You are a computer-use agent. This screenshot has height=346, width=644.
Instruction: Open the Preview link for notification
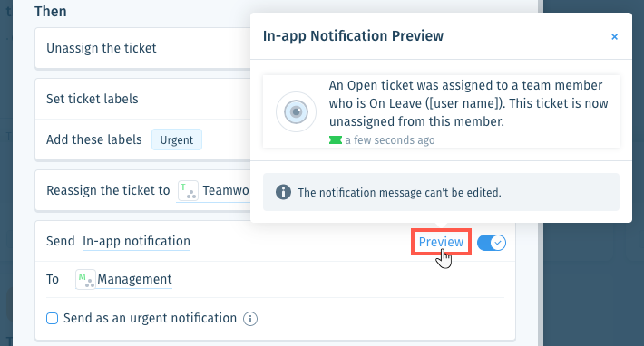(x=441, y=242)
